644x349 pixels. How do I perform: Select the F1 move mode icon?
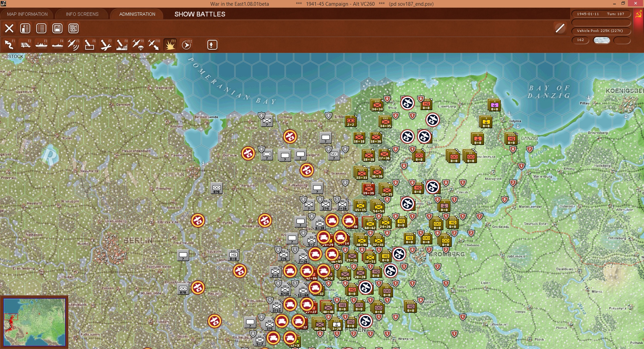9,45
